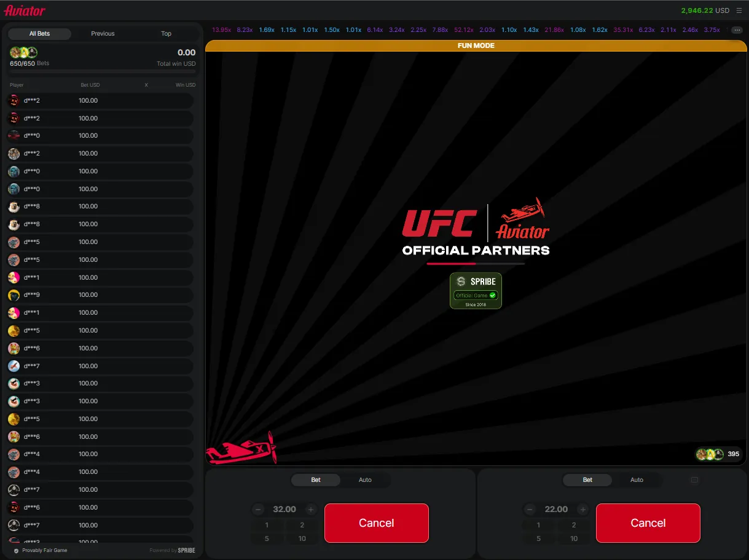Viewport: 749px width, 560px height.
Task: Increase the 32.00 bet with the plus button
Action: click(x=311, y=510)
